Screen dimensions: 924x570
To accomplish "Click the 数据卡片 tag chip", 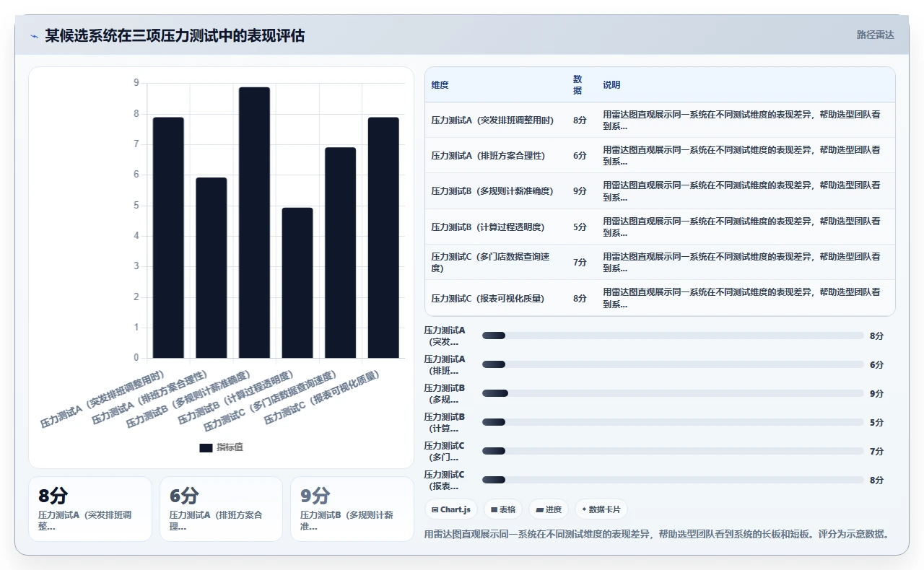I will click(x=601, y=509).
